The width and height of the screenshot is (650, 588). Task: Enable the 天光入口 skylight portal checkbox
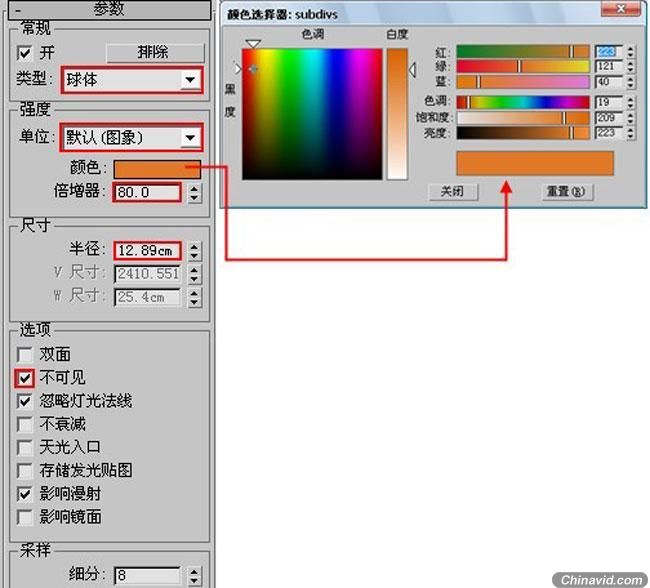(24, 448)
